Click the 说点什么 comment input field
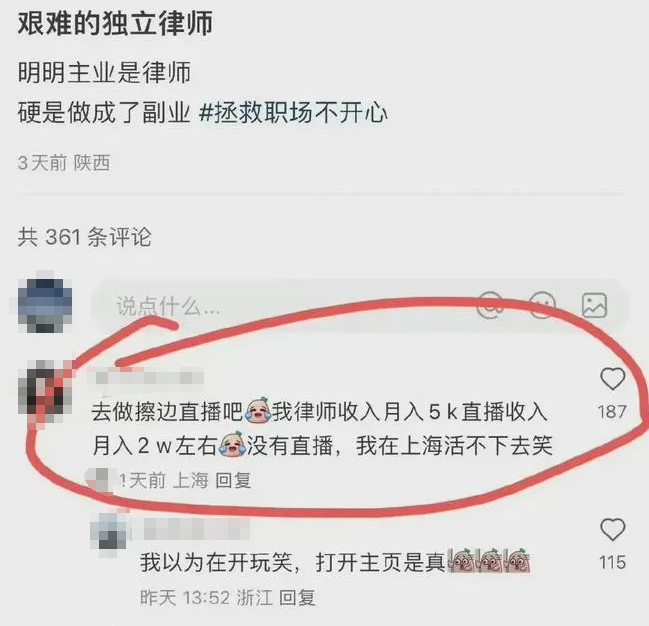Screen dimensions: 649x626 click(361, 306)
